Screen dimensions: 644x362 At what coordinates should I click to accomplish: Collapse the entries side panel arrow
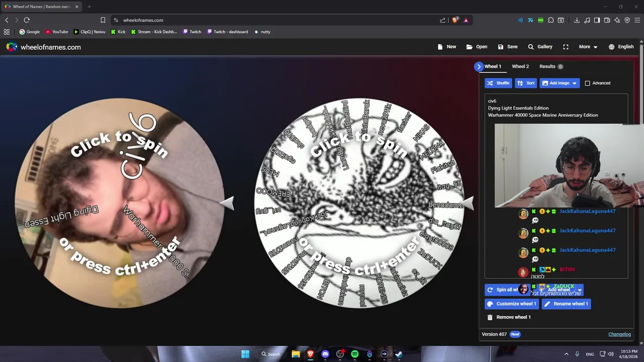(478, 66)
